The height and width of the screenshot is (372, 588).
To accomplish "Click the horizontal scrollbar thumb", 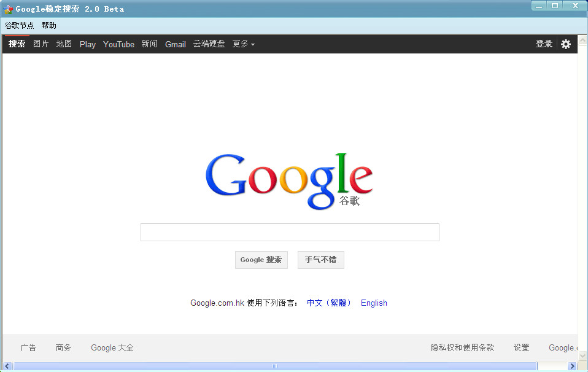I will (275, 366).
